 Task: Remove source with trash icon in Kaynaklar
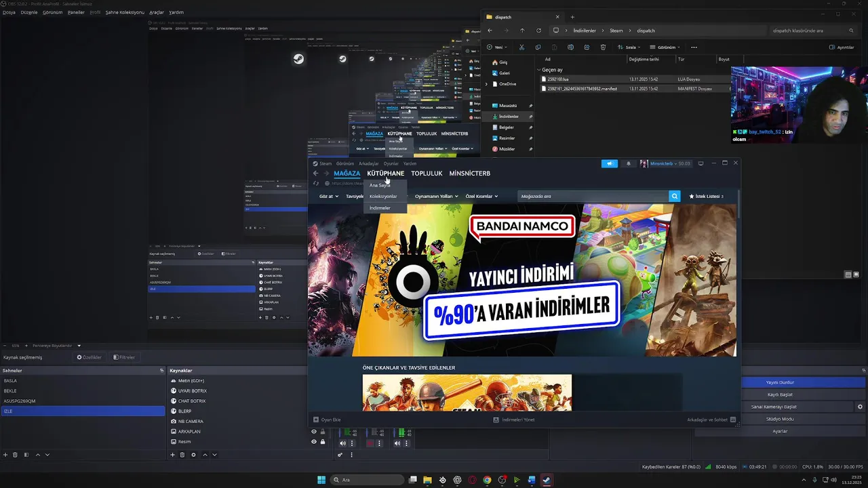(x=182, y=455)
